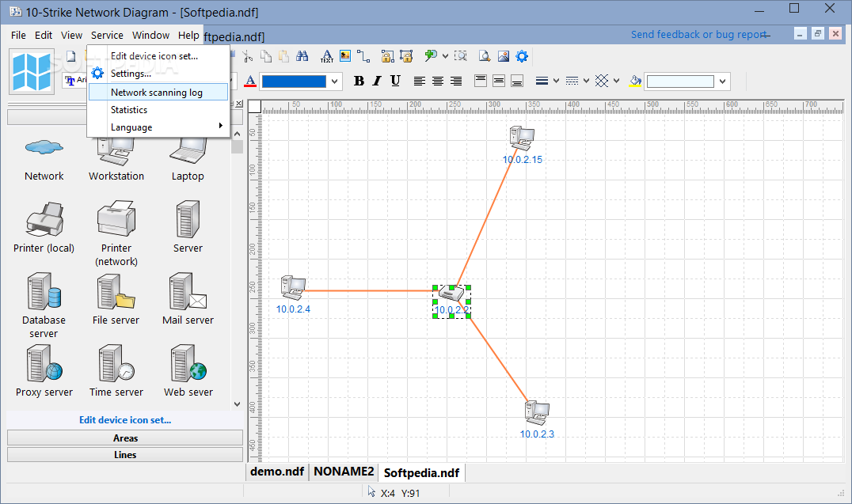Choose Network scanning log menu item
This screenshot has width=852, height=504.
158,93
